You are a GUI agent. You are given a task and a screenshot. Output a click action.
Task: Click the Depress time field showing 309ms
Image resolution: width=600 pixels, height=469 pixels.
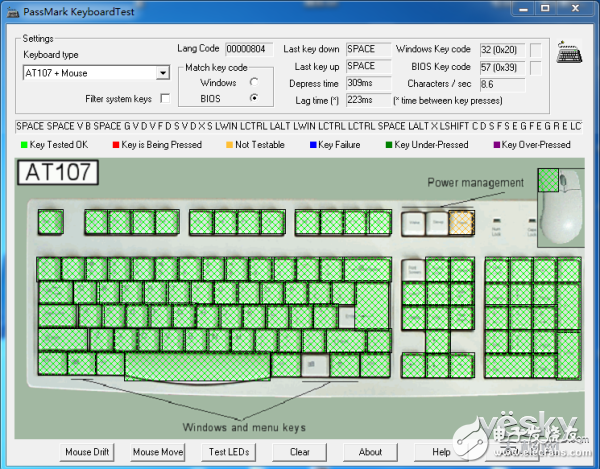click(x=368, y=83)
